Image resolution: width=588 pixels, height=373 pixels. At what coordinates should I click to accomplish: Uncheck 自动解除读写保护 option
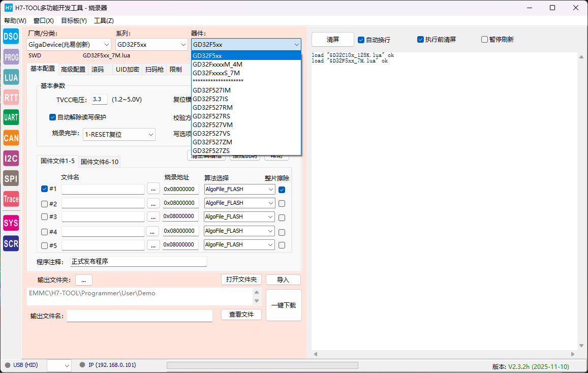coord(52,117)
